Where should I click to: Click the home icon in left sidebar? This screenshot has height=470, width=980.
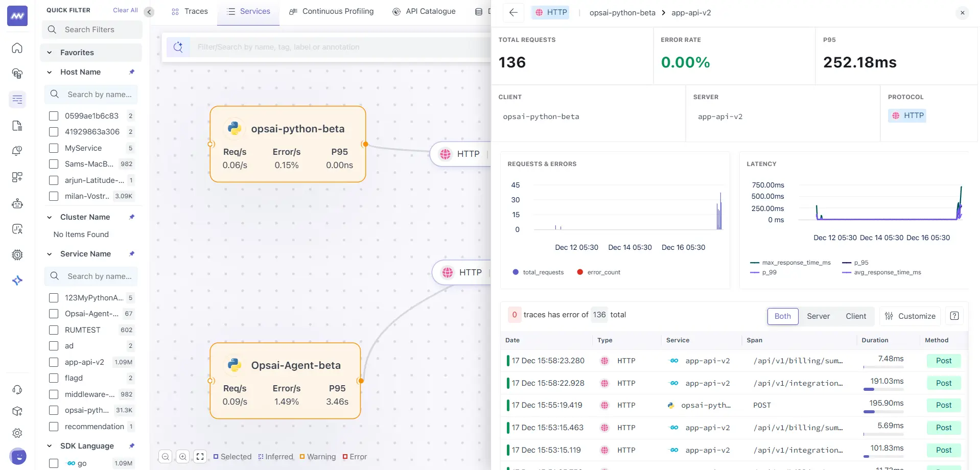[17, 48]
